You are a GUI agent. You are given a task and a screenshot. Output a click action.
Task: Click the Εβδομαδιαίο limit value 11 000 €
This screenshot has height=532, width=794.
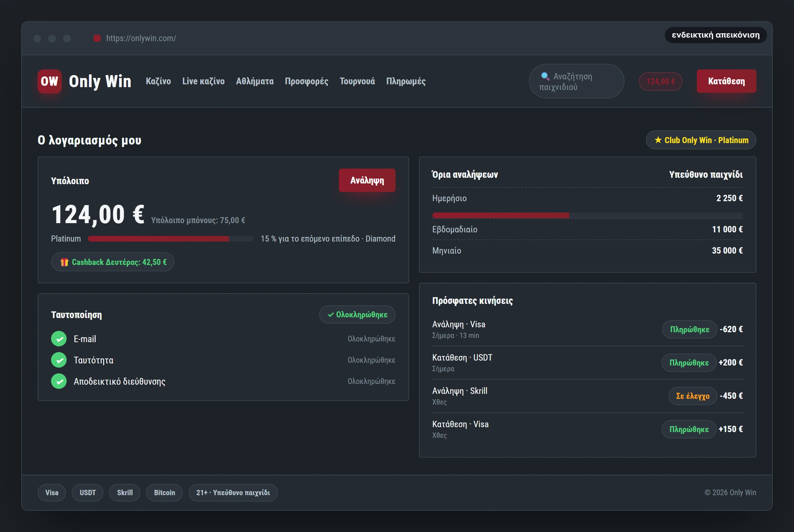click(x=727, y=230)
